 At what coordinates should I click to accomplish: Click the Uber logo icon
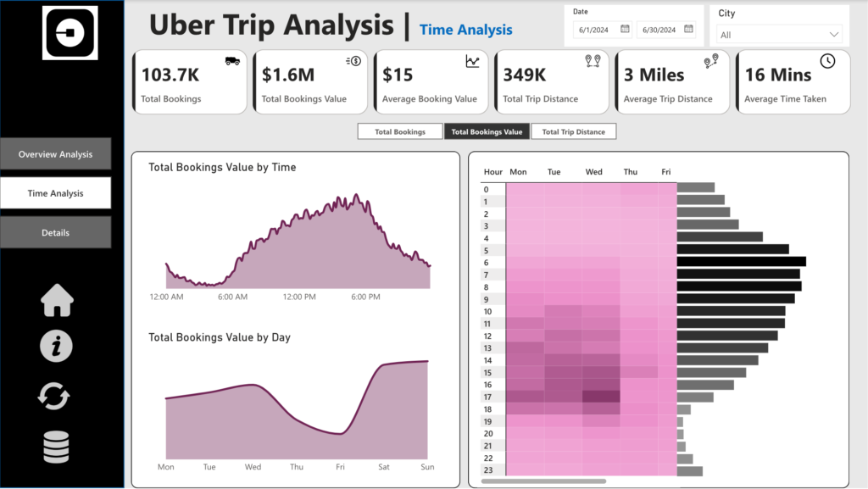pyautogui.click(x=70, y=33)
